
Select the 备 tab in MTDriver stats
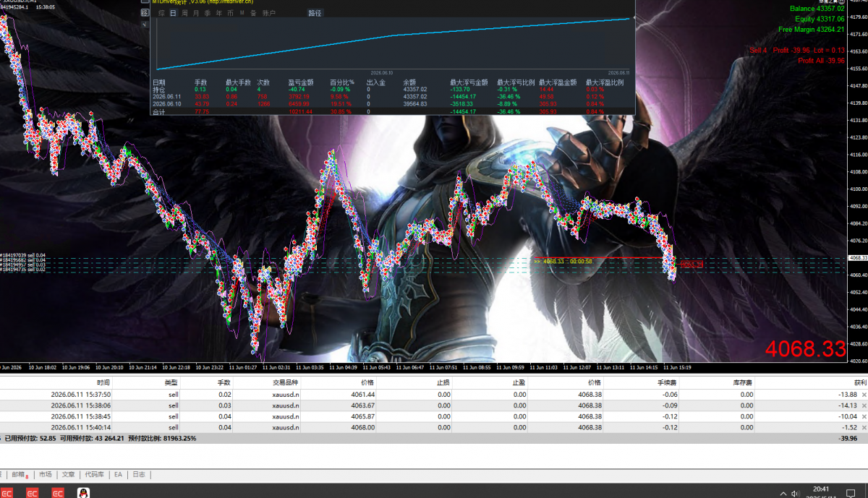(x=253, y=13)
